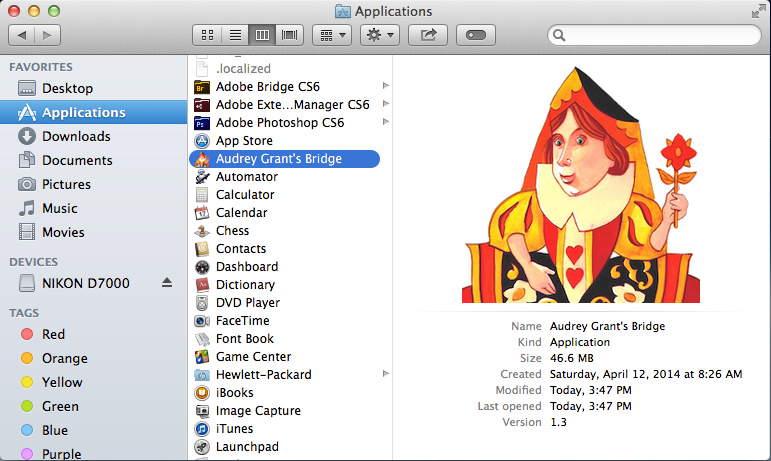Eject the NIKON D7000 device

point(167,283)
